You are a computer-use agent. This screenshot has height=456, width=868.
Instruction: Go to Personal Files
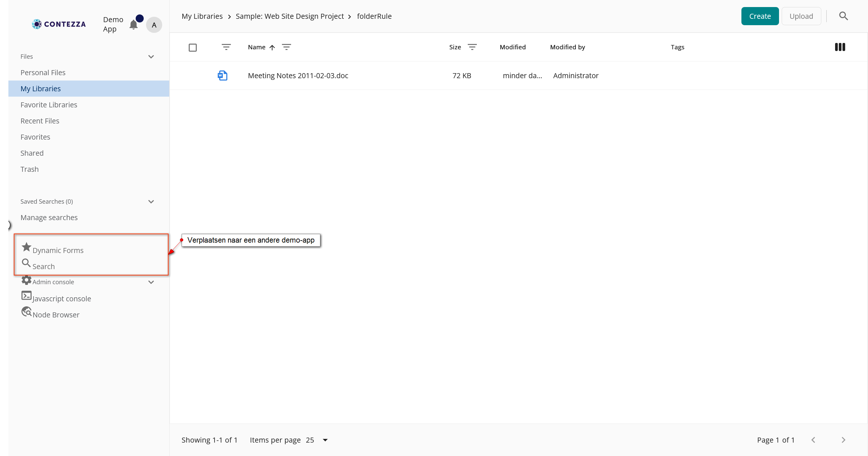click(43, 72)
